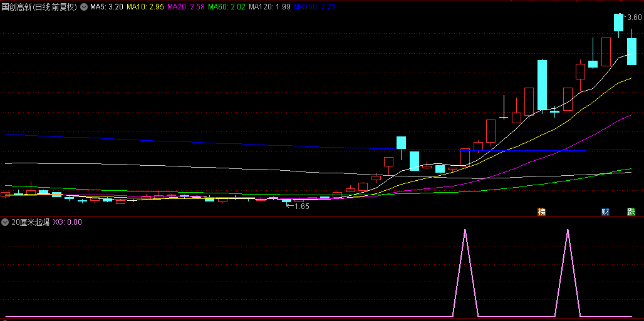
Task: Click the 1.65 low price label
Action: pyautogui.click(x=302, y=206)
